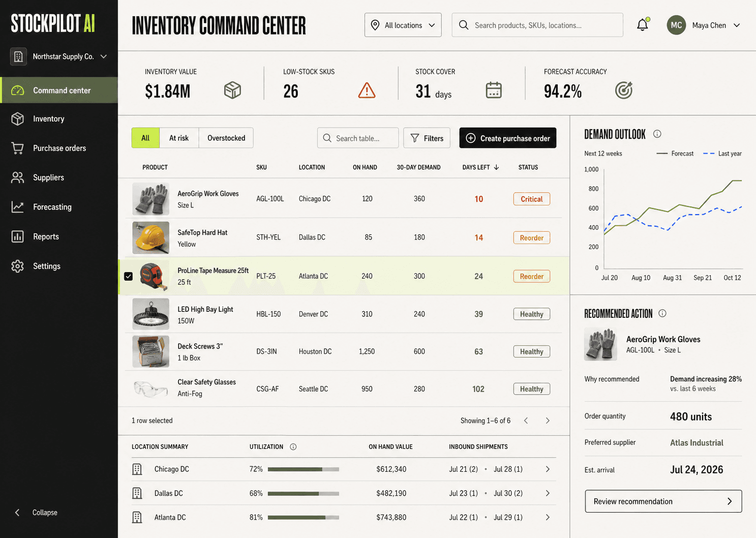Click the Jul 23 (1) inbound shipment
756x538 pixels.
click(x=463, y=493)
